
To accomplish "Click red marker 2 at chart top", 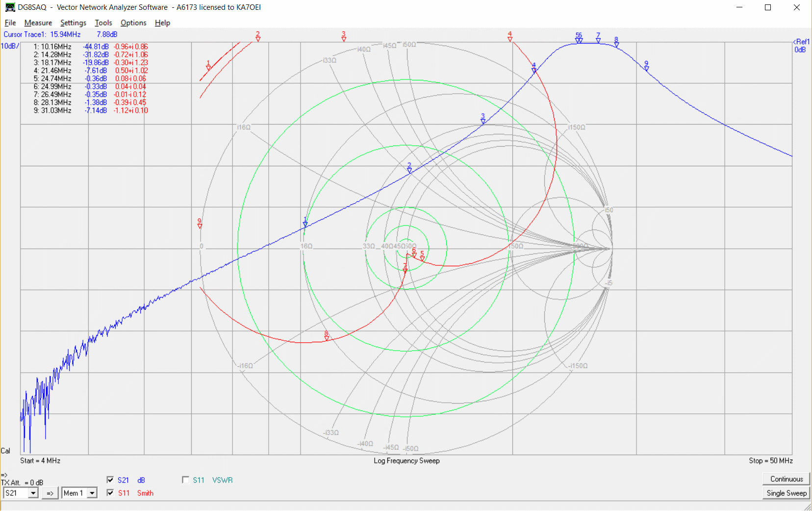I will 258,37.
